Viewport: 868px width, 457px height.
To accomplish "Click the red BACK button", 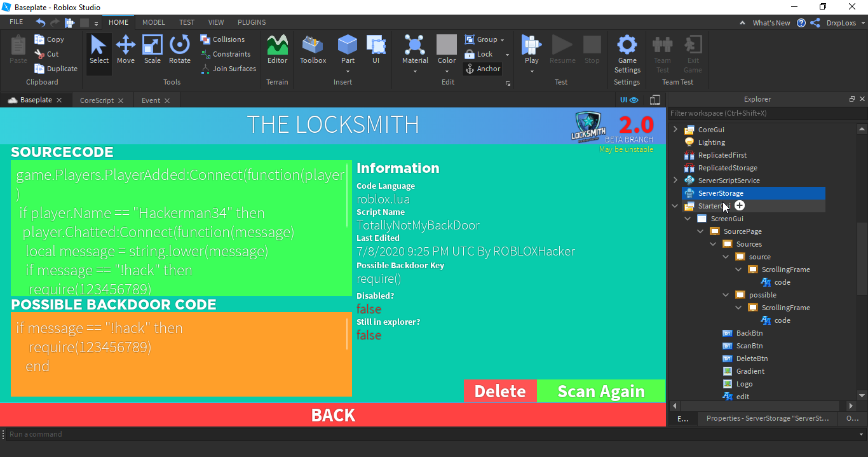I will point(333,415).
